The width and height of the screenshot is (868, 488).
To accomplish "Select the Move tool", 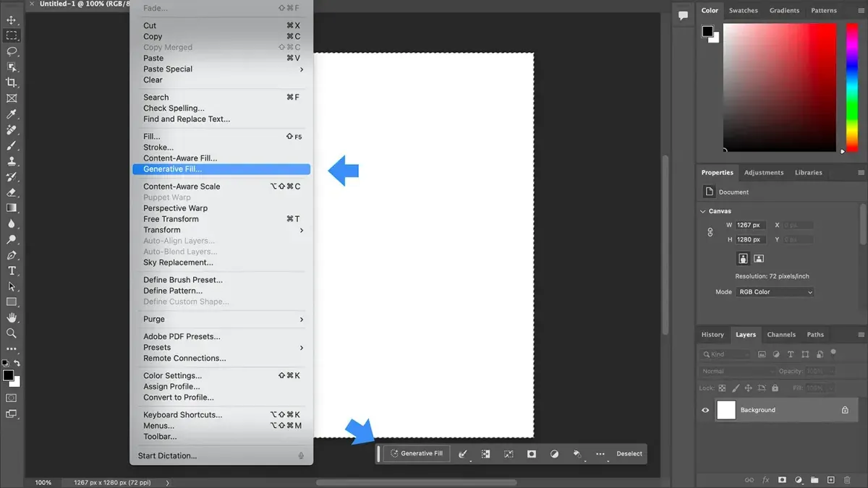I will [x=12, y=20].
